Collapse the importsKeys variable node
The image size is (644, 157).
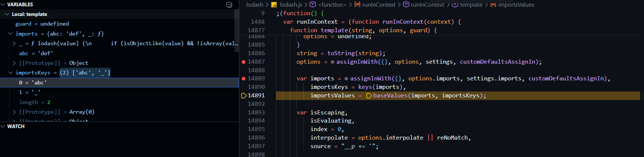coord(11,73)
